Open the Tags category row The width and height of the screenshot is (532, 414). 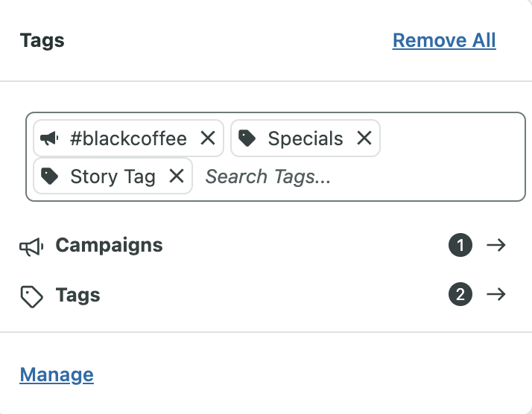[x=78, y=296]
